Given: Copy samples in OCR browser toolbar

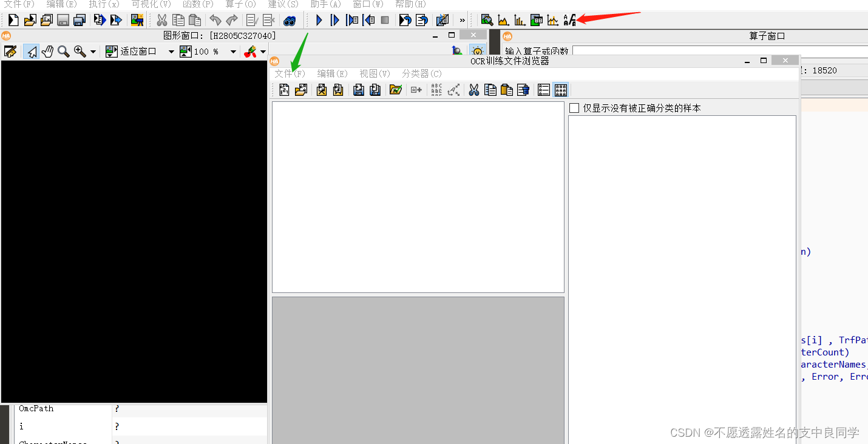Looking at the screenshot, I should (490, 90).
